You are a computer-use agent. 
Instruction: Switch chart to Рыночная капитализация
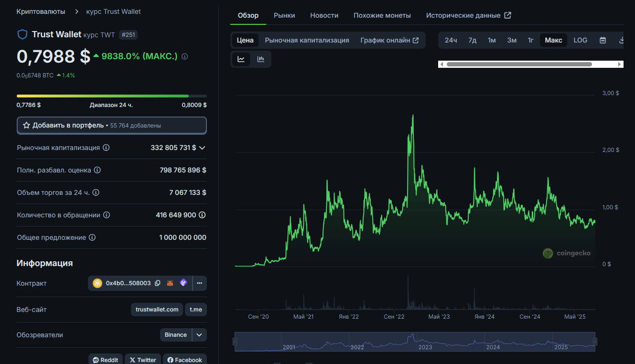[307, 40]
